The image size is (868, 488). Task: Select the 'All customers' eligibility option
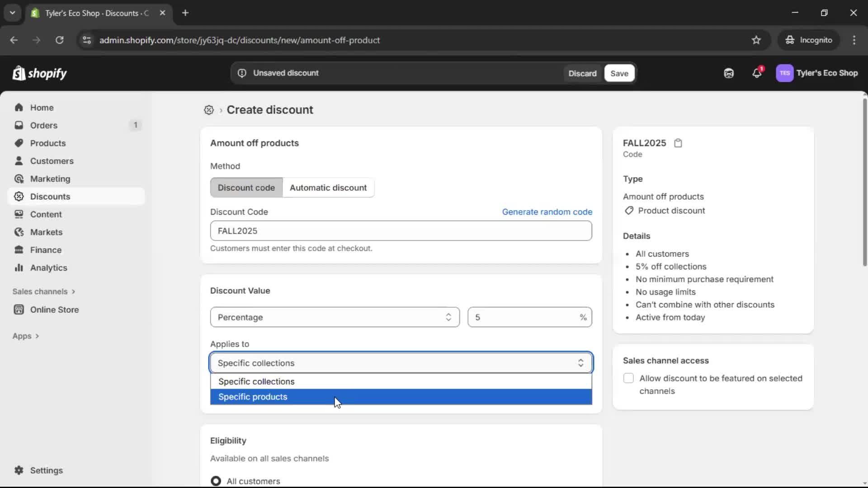216,481
